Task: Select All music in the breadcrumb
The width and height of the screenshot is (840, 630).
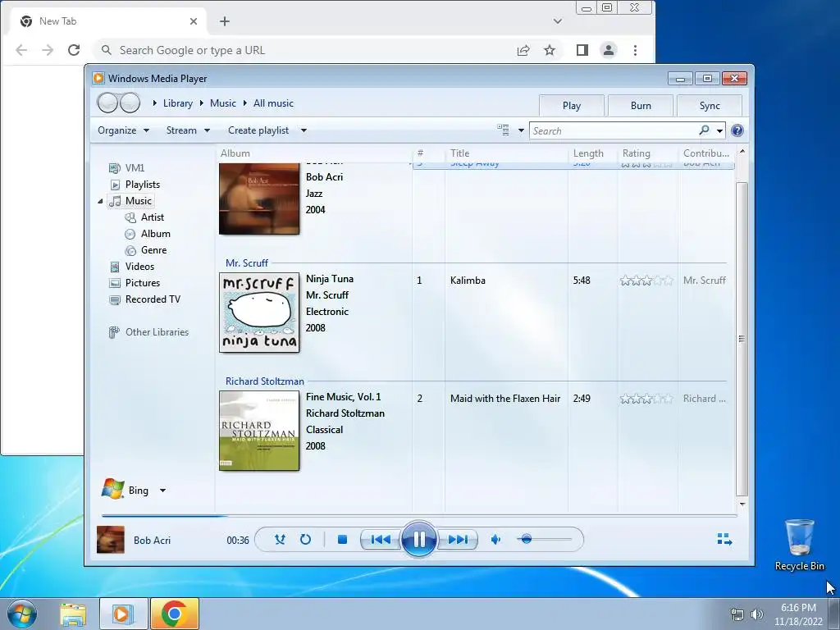Action: point(273,103)
